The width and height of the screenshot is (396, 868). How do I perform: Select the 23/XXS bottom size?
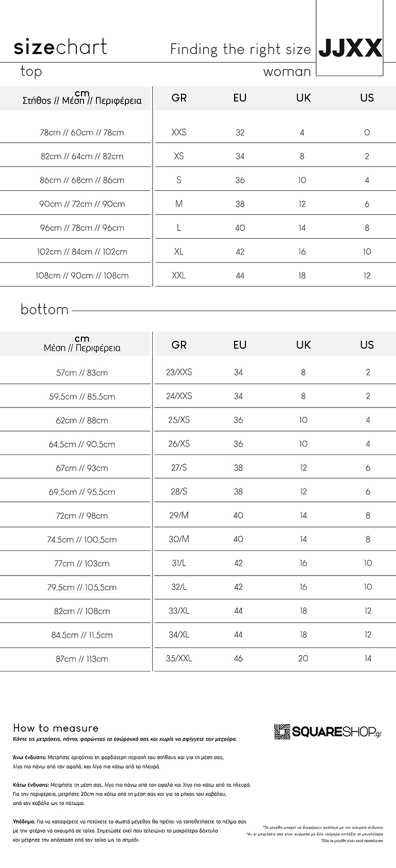click(x=179, y=372)
